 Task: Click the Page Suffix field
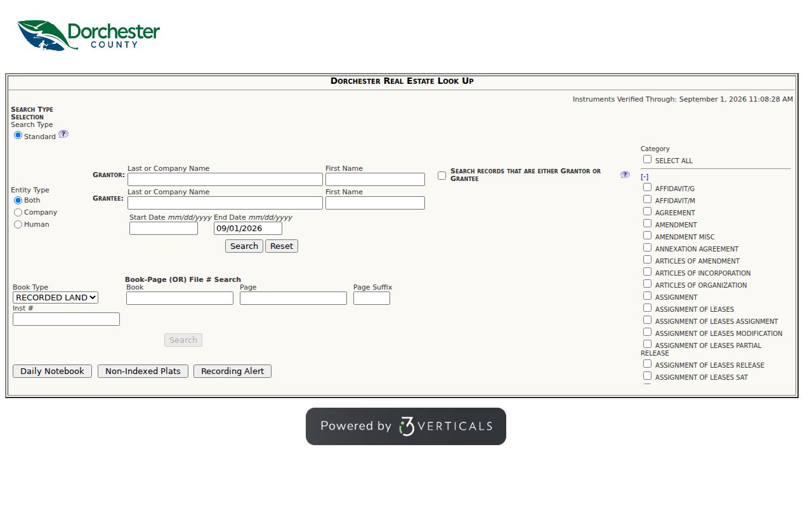[372, 298]
